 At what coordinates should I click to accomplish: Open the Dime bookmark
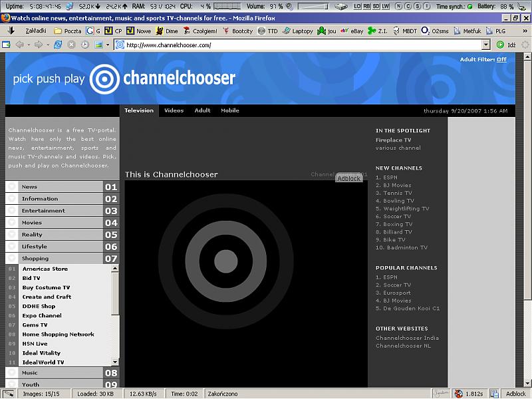pyautogui.click(x=167, y=31)
